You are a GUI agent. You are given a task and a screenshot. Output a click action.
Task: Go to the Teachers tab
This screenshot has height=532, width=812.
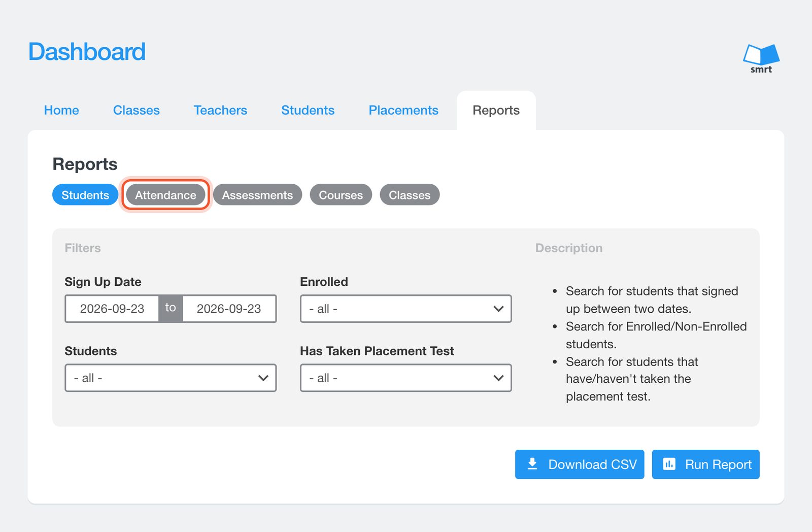point(220,110)
